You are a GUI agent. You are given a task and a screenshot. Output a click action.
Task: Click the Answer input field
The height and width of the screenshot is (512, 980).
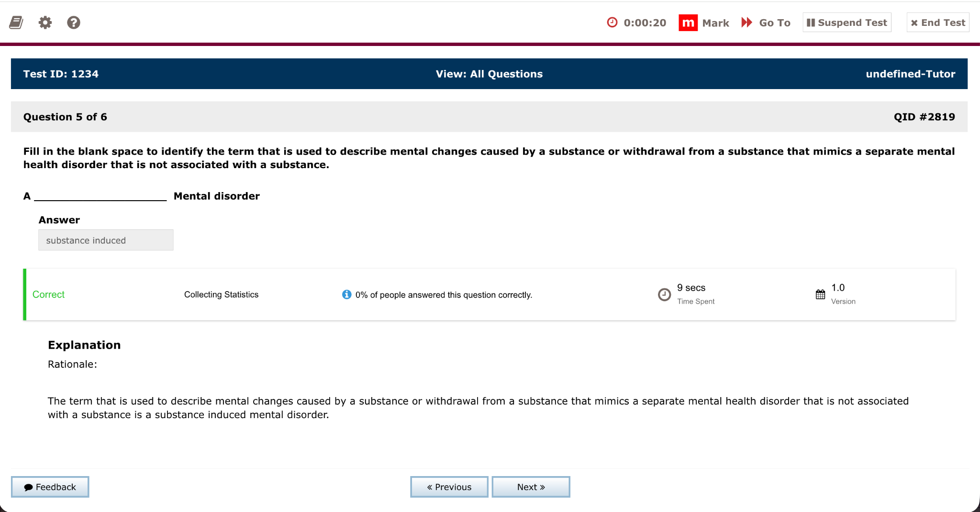106,240
